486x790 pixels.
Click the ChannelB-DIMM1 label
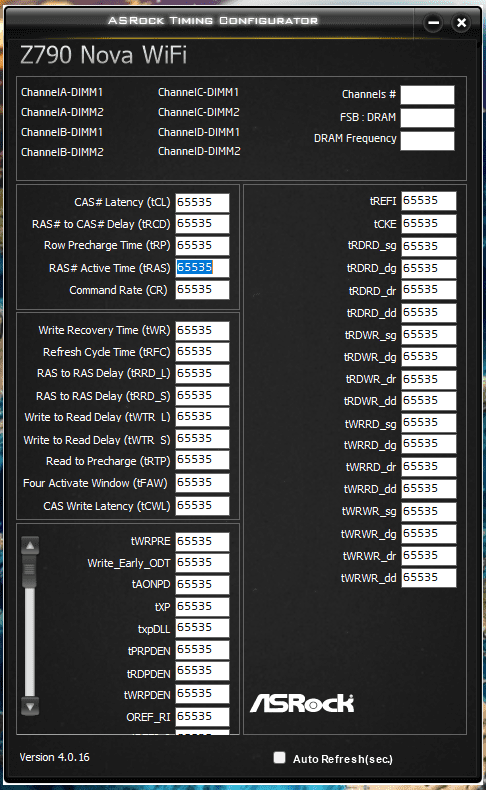click(62, 132)
